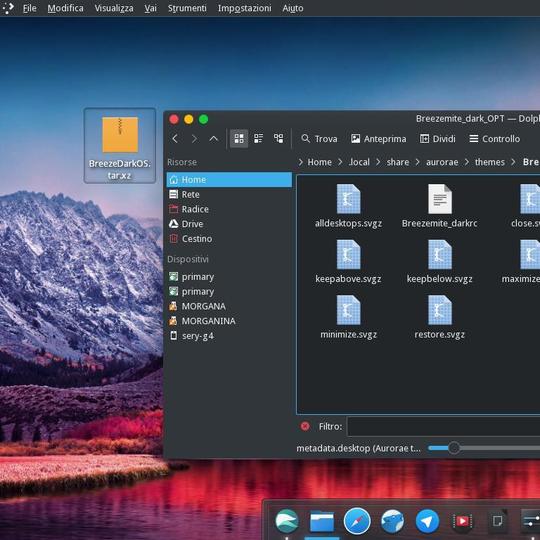Toggle Anteprima previews

378,139
